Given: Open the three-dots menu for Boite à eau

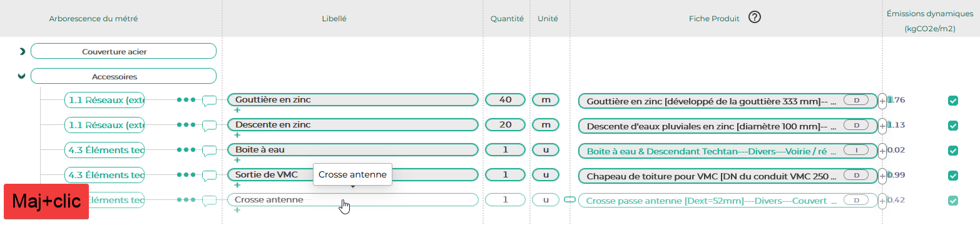Looking at the screenshot, I should point(186,150).
